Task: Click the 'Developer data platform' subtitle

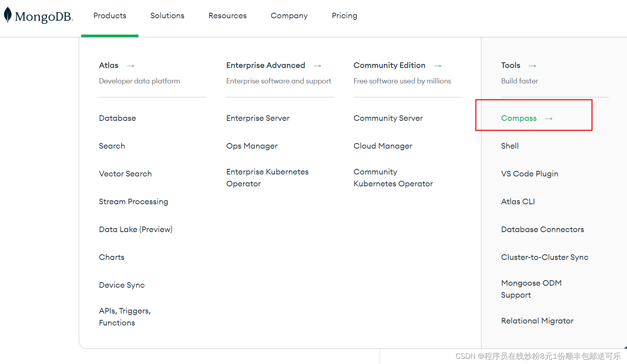Action: click(139, 81)
